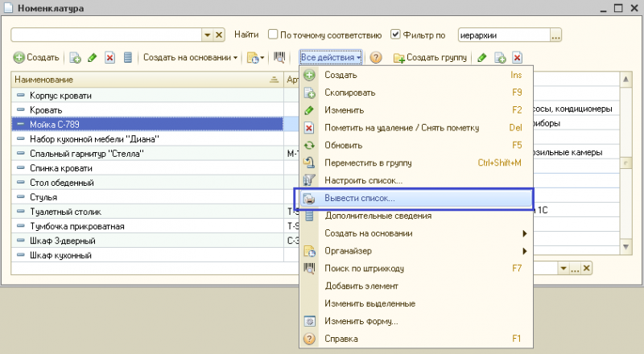Click Создать группу button
644x354 pixels.
coord(430,57)
